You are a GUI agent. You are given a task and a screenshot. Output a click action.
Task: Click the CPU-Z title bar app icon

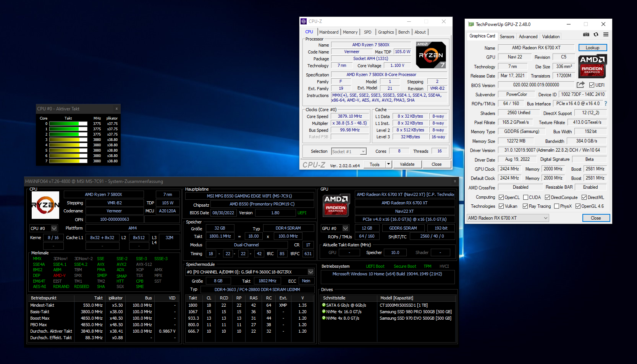304,21
